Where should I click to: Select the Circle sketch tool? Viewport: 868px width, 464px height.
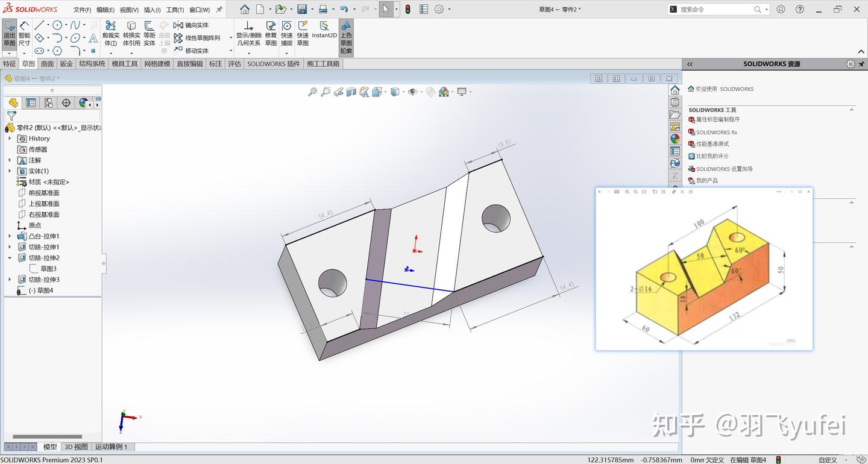57,25
